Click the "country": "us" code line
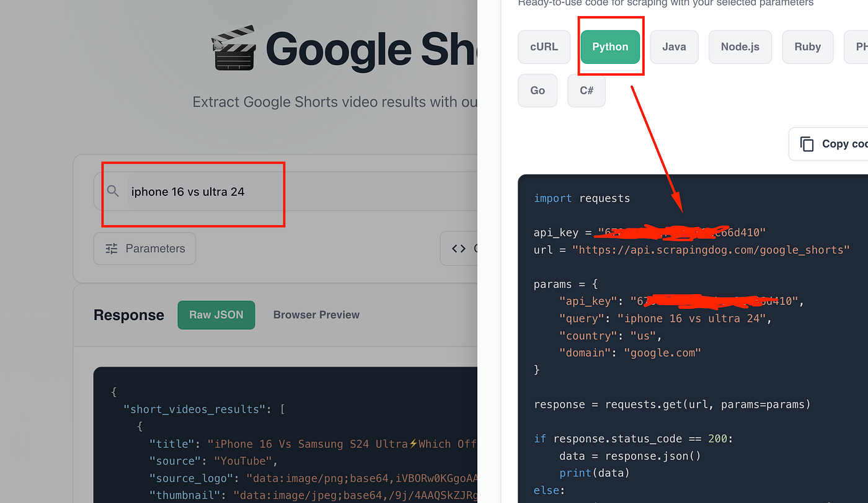868x503 pixels. click(611, 336)
